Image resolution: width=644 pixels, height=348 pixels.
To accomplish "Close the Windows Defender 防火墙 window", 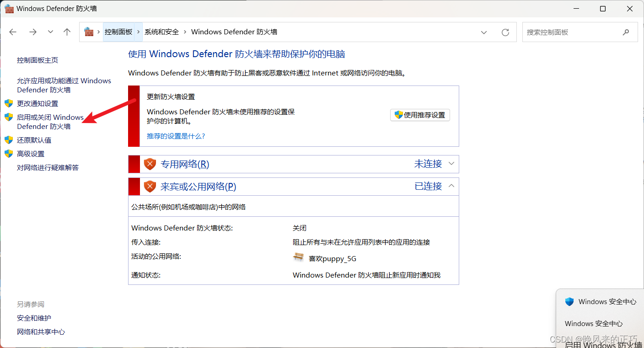I will (x=629, y=9).
